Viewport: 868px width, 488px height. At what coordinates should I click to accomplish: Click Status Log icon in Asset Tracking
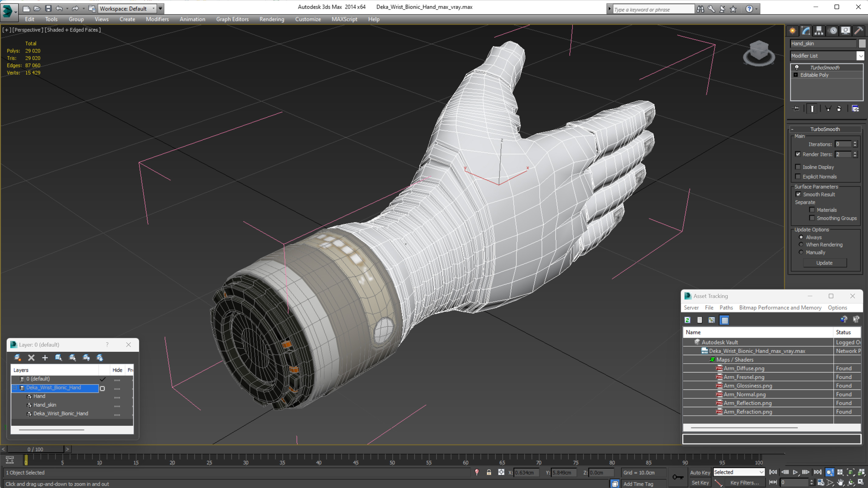[x=699, y=320]
